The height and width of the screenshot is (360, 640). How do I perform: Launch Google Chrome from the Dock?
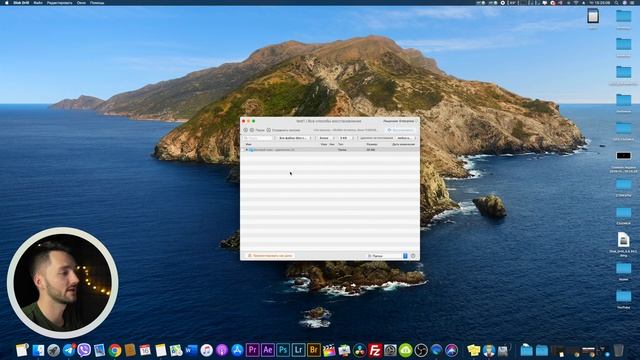[x=115, y=350]
